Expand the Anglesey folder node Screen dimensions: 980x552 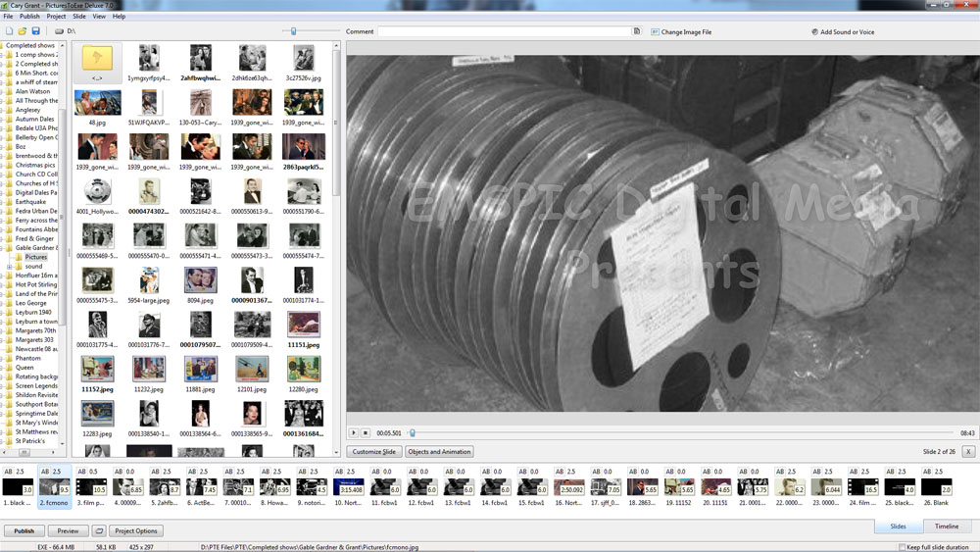point(2,110)
